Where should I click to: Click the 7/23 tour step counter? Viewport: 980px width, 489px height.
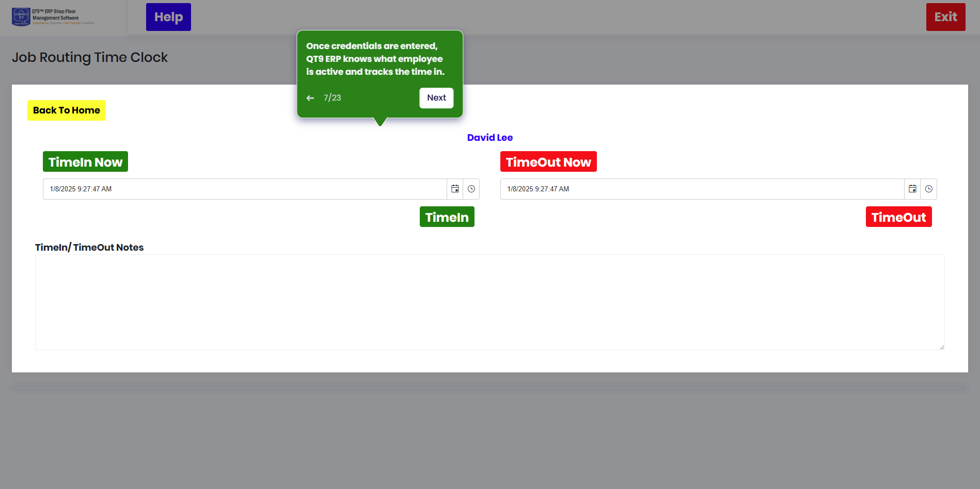click(x=332, y=98)
